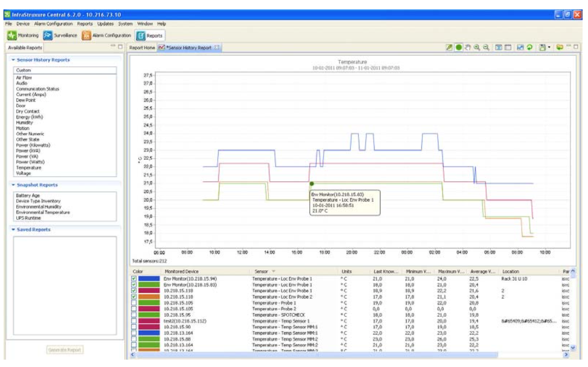Select the Battery Age snapshot report
This screenshot has width=588, height=367.
click(x=28, y=196)
